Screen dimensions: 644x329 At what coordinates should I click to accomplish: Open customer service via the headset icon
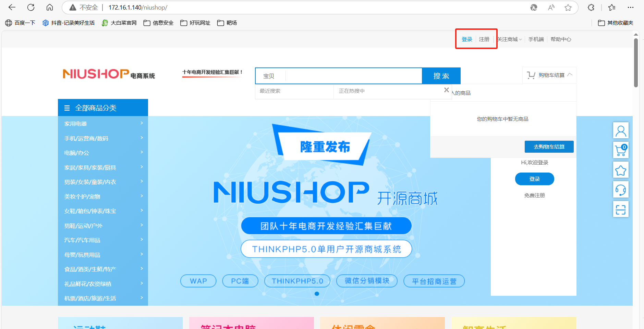coord(621,190)
